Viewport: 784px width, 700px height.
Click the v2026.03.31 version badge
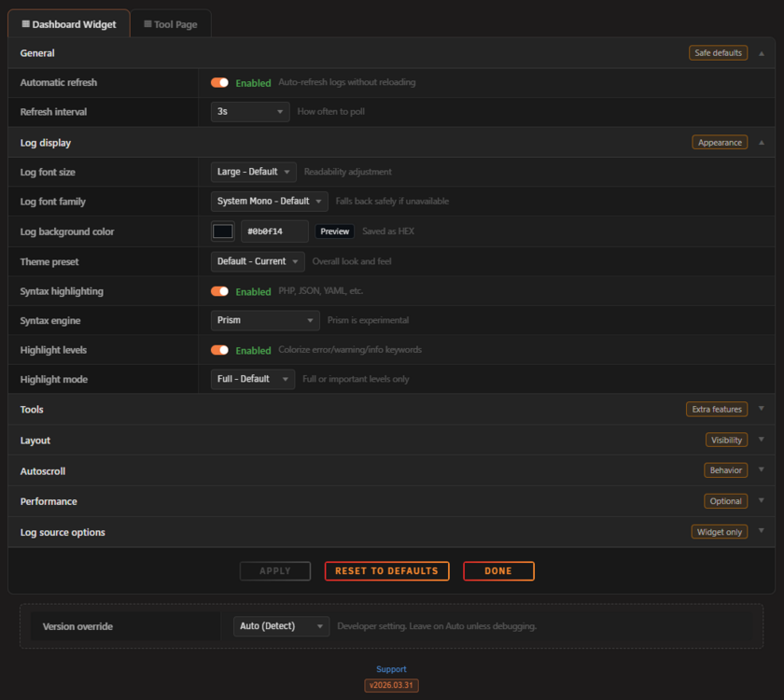(x=391, y=685)
